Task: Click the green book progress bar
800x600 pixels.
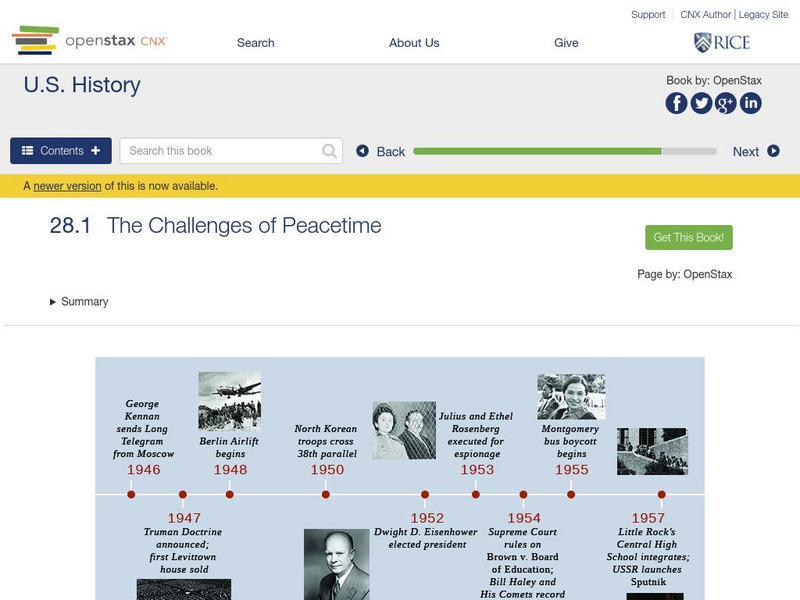Action: click(537, 151)
